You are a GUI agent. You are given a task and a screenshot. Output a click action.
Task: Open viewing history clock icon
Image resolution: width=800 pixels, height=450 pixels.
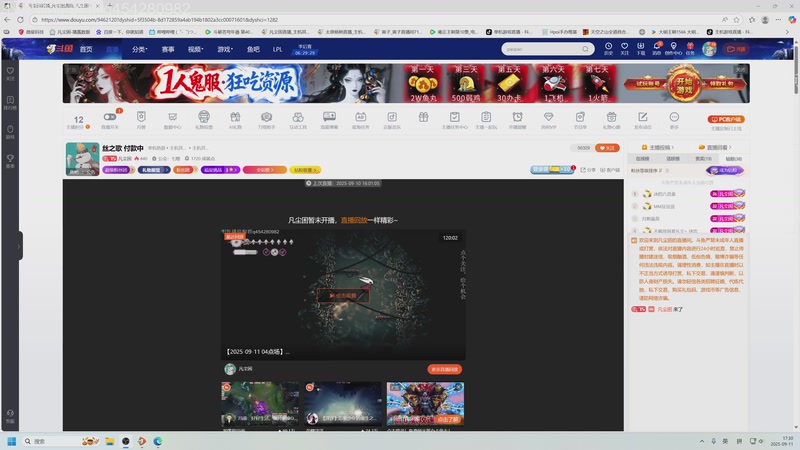click(608, 48)
